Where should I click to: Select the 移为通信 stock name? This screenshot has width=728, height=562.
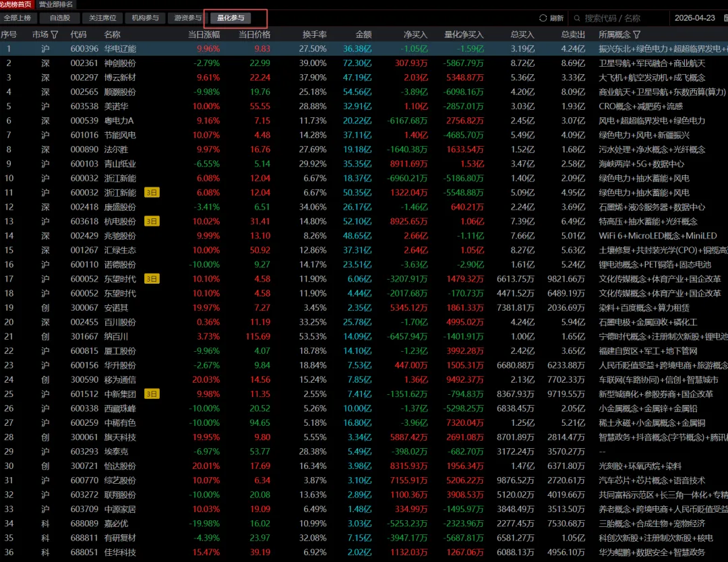120,379
